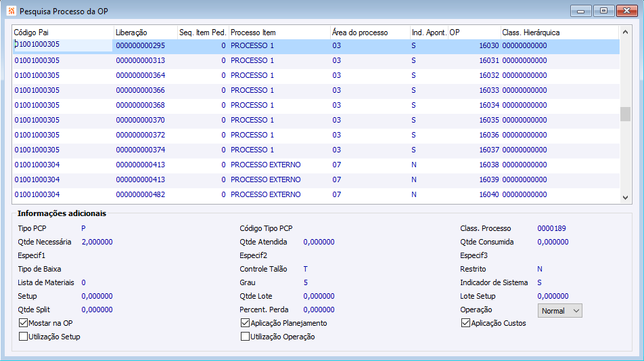Enable the Utilização Setup checkbox
Viewport: 644px width, 361px height.
pos(24,337)
